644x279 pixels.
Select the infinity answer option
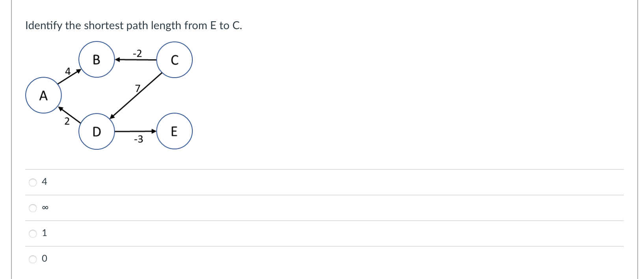point(33,208)
